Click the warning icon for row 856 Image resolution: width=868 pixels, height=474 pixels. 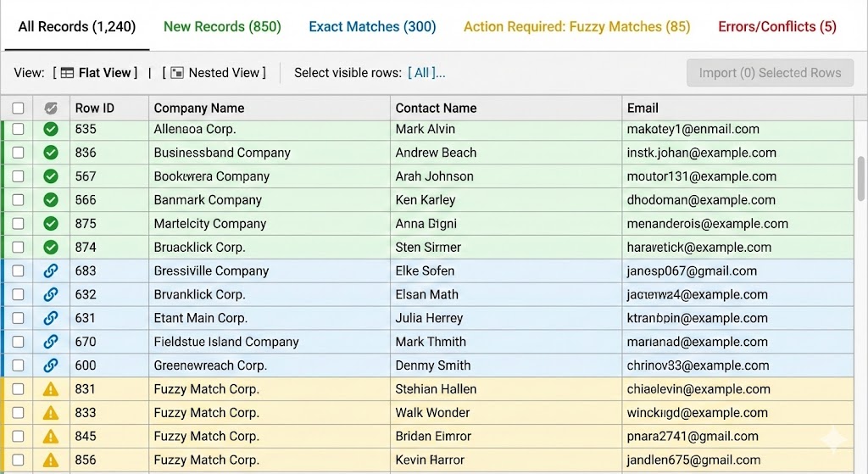51,460
